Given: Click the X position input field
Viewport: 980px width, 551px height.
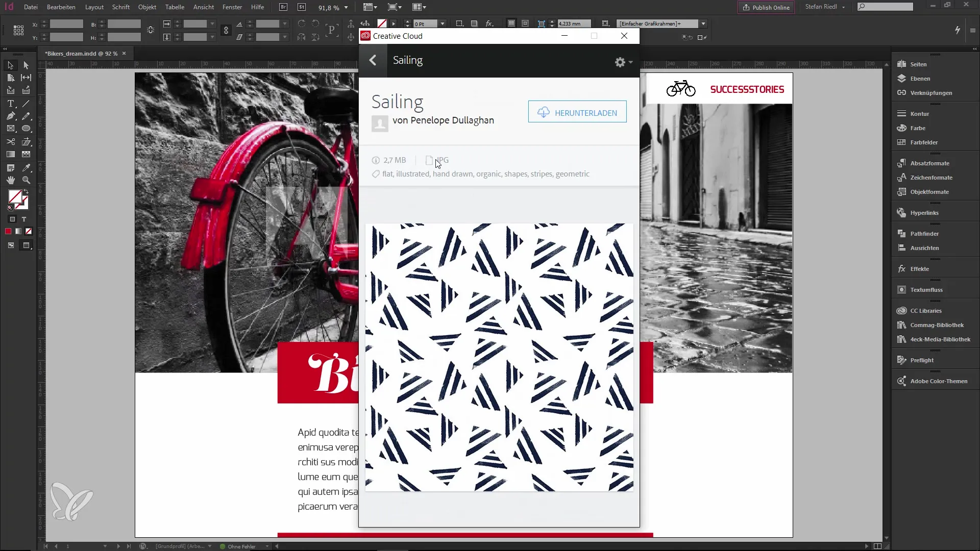Looking at the screenshot, I should tap(66, 24).
